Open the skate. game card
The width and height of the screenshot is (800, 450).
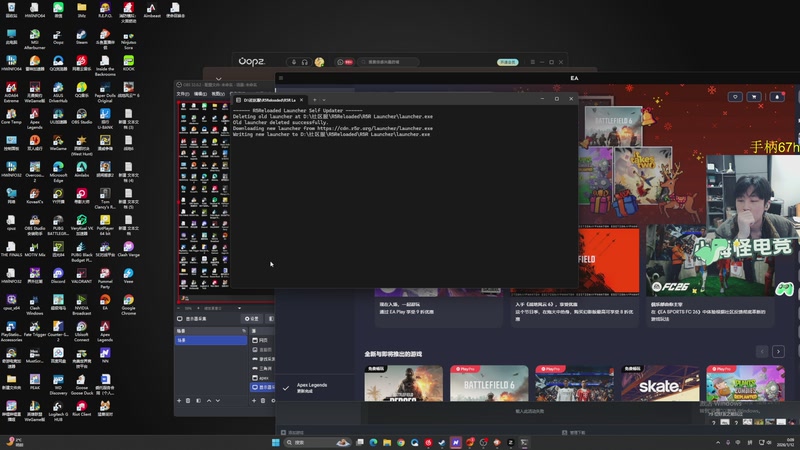coord(660,383)
